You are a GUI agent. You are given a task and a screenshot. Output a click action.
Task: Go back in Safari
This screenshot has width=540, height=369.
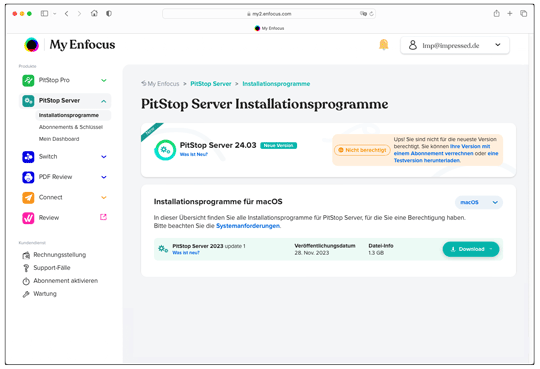tap(66, 13)
